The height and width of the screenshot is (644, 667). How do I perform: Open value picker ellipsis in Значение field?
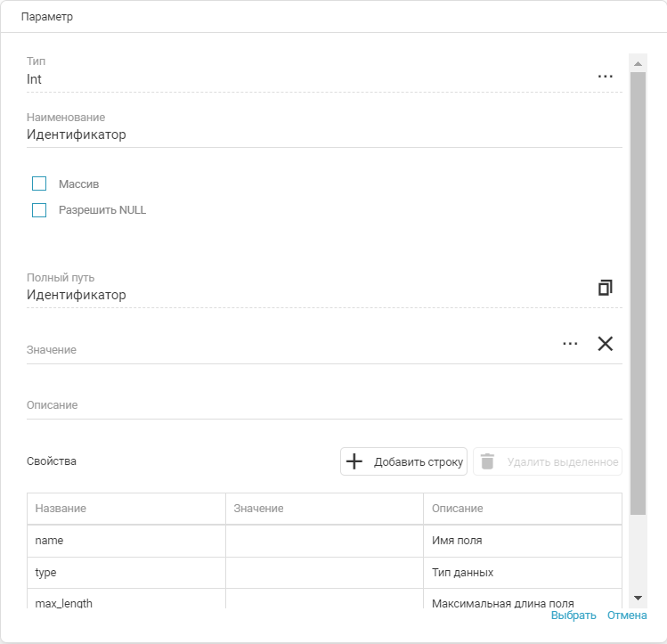[570, 344]
